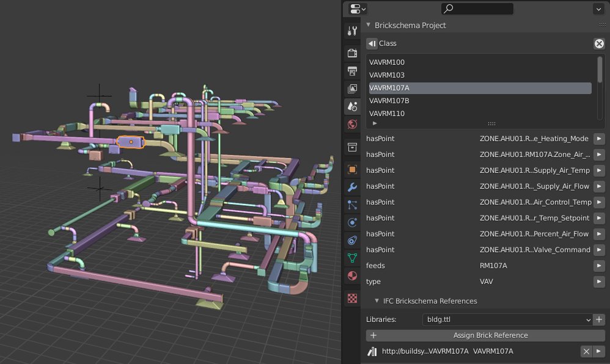
Task: Follow the Air_Control_Temp point arrow
Action: pyautogui.click(x=599, y=203)
